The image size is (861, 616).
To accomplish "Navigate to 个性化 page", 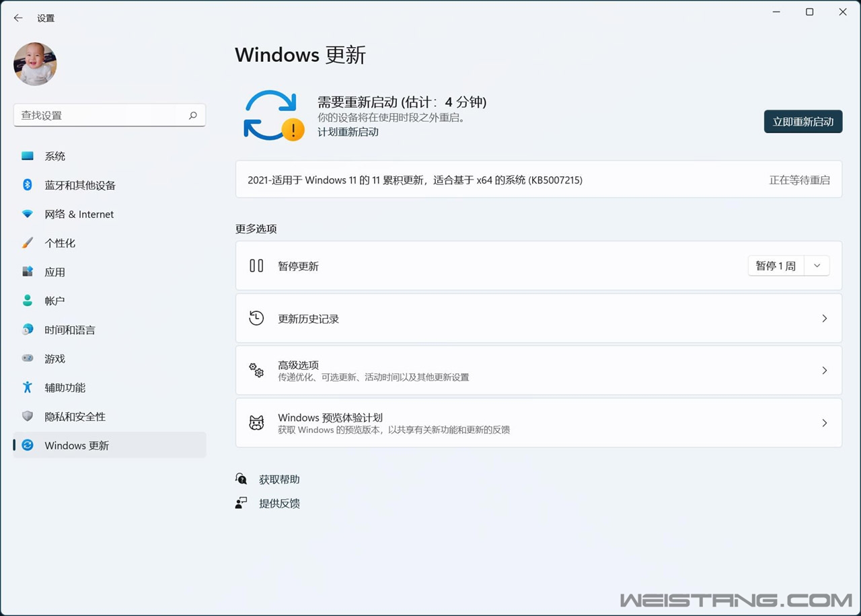I will pos(110,243).
